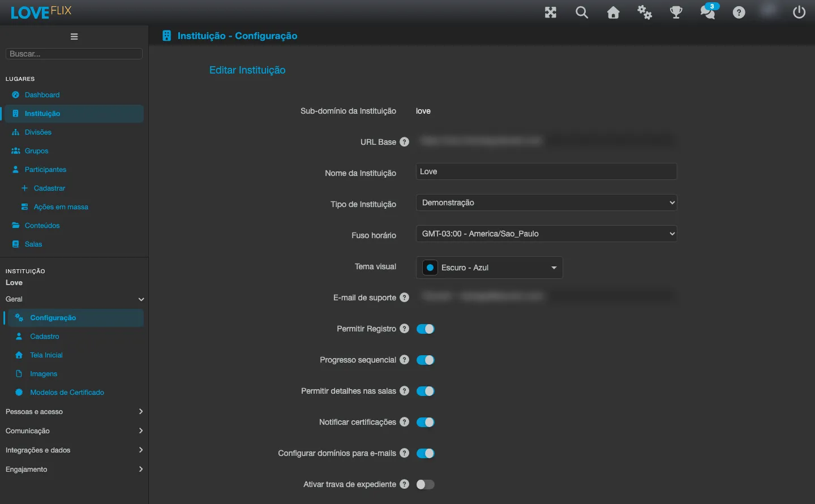Click Salas label in sidebar
The height and width of the screenshot is (504, 815).
(x=33, y=244)
